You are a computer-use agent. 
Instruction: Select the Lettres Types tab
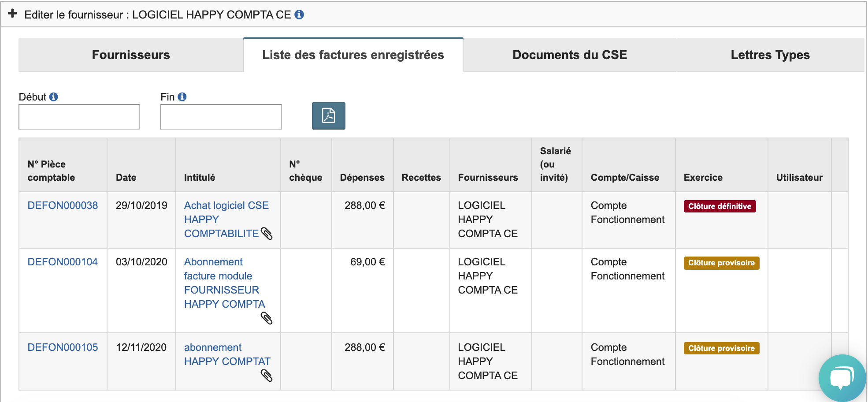[x=770, y=55]
